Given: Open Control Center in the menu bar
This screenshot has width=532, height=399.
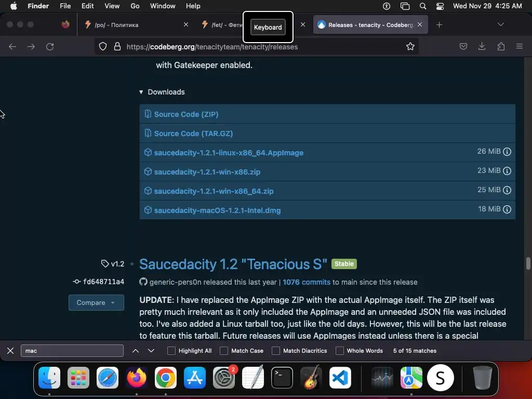Looking at the screenshot, I should (440, 6).
